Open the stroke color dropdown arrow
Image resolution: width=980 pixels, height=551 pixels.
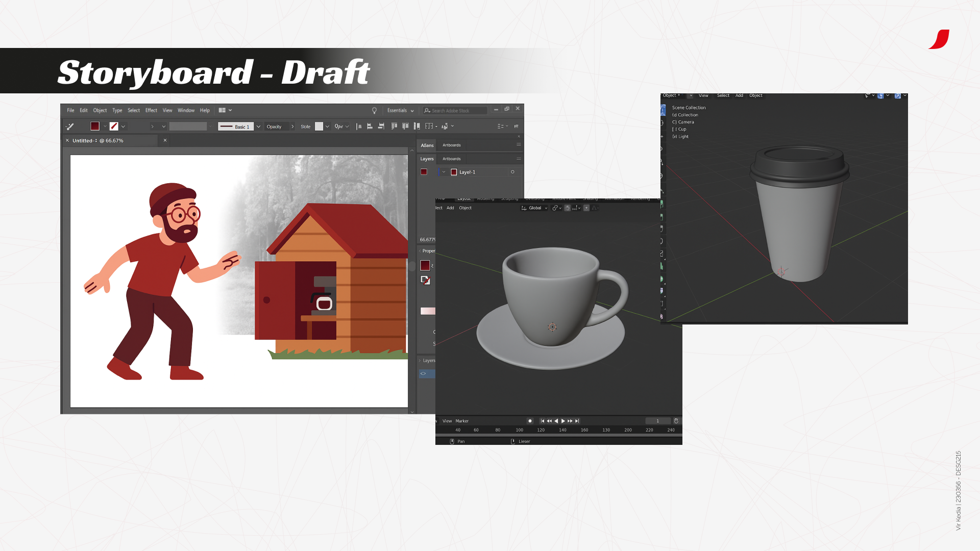click(x=123, y=127)
